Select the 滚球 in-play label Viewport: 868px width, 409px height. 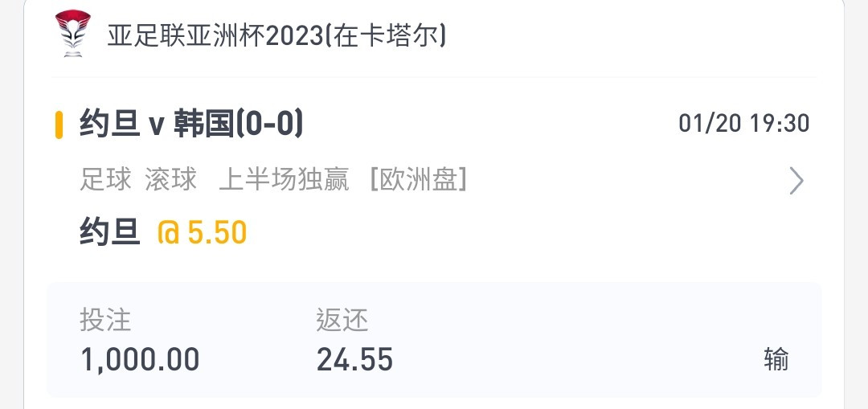[170, 180]
